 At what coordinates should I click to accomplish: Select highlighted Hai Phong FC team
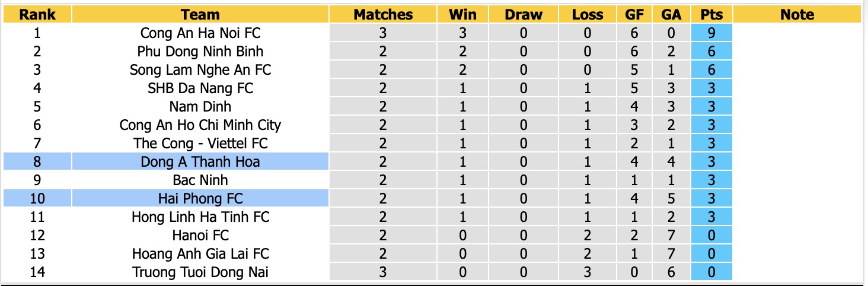click(x=200, y=198)
